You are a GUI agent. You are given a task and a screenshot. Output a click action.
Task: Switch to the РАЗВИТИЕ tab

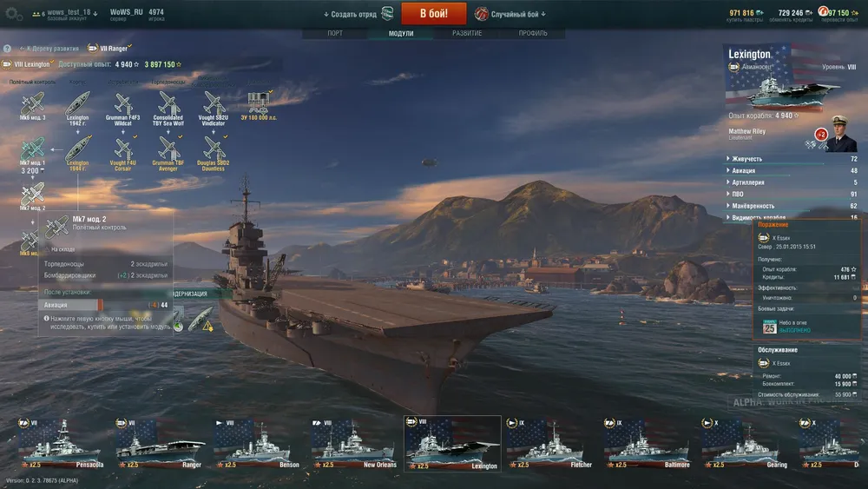coord(467,33)
